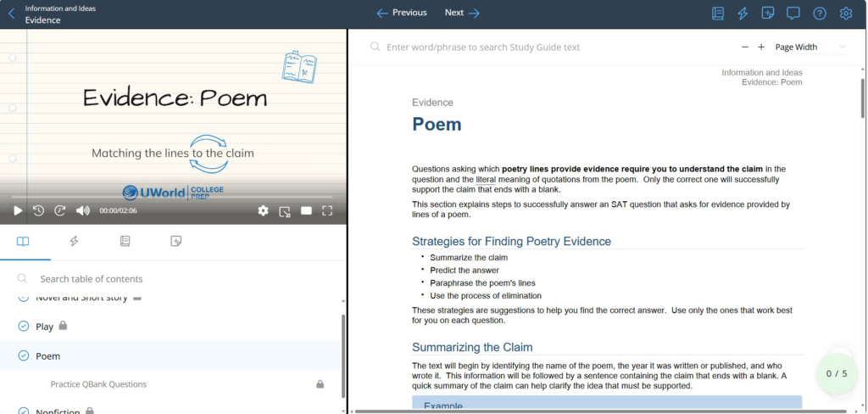Click Use the process of elimination bullet

click(486, 295)
